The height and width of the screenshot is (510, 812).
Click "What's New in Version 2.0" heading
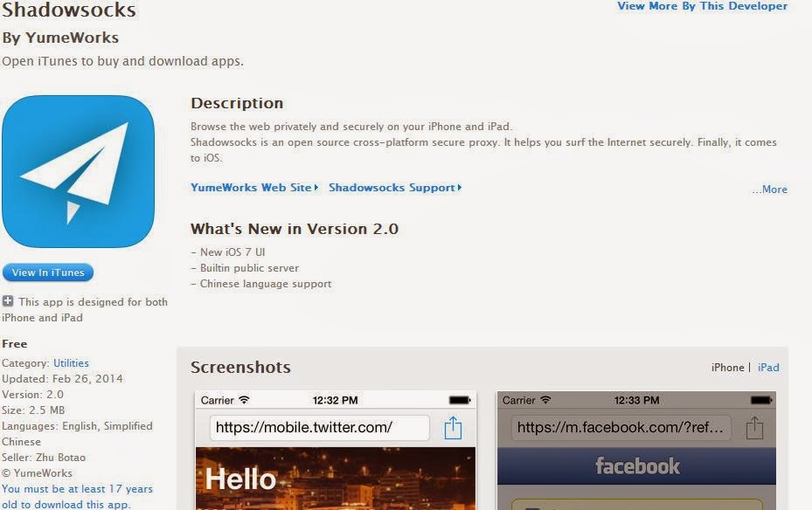295,229
